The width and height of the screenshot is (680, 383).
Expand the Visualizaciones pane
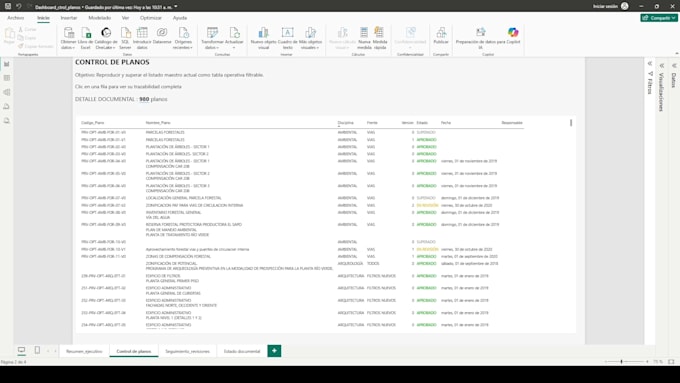(662, 65)
